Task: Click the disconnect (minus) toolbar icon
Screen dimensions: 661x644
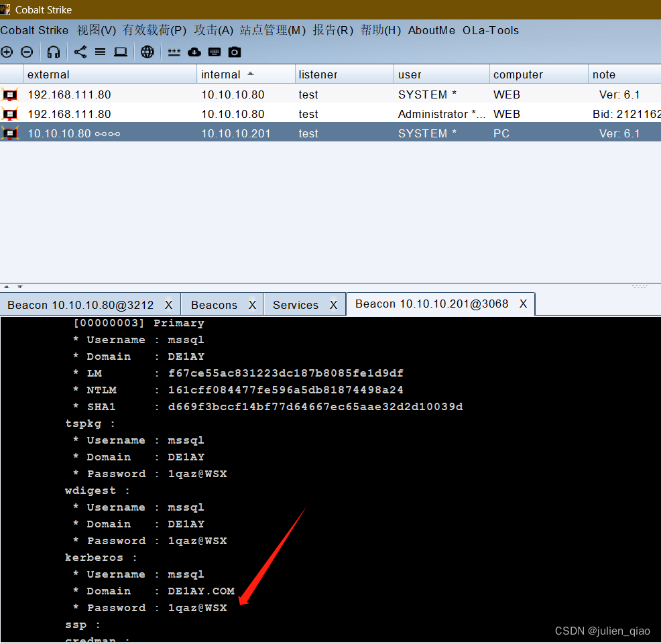Action: point(27,52)
